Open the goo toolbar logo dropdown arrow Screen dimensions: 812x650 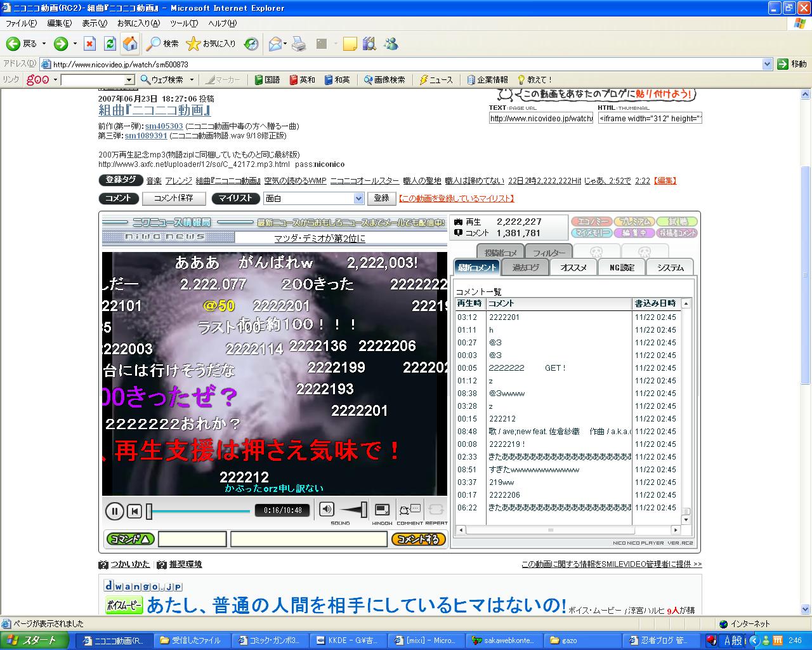tap(55, 80)
